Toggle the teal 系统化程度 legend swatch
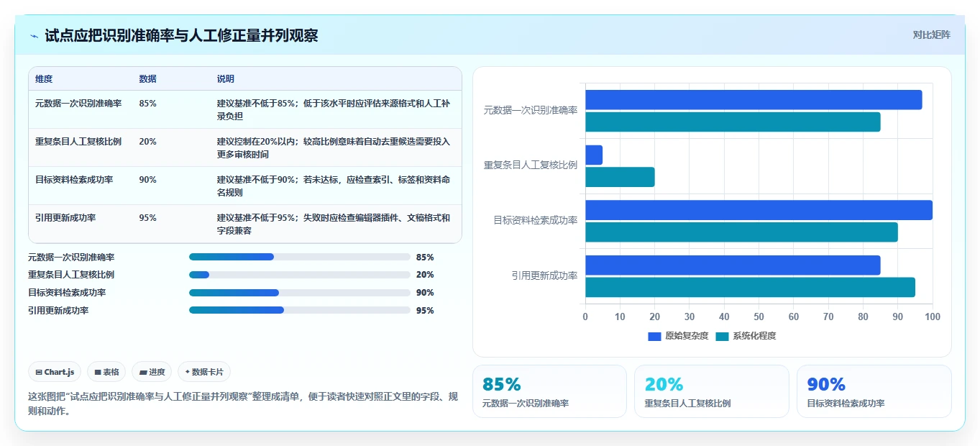 click(723, 336)
